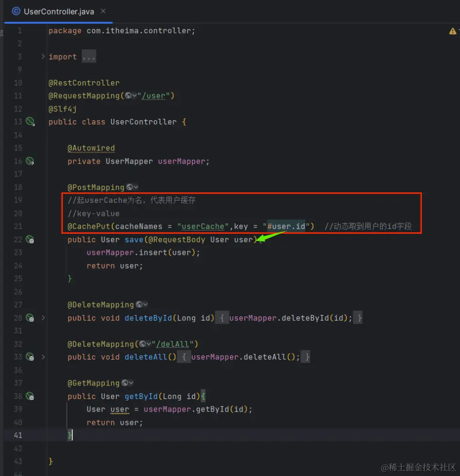Open the globe dropdown next to the first @DeleteMapping
This screenshot has height=476, width=460.
tap(142, 305)
